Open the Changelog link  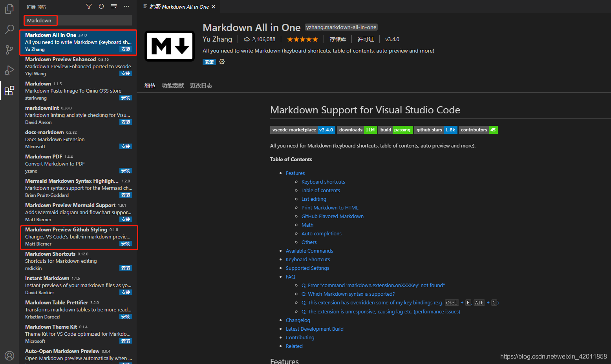coord(298,320)
